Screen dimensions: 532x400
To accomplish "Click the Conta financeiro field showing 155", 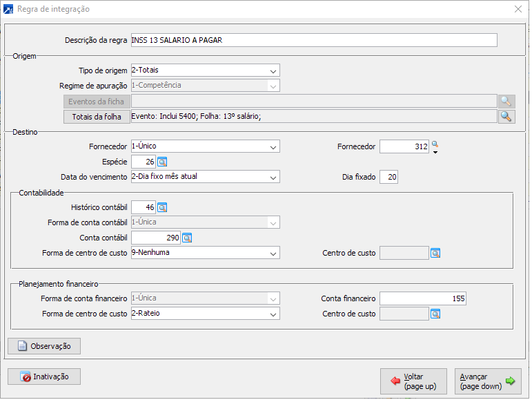I will point(423,298).
